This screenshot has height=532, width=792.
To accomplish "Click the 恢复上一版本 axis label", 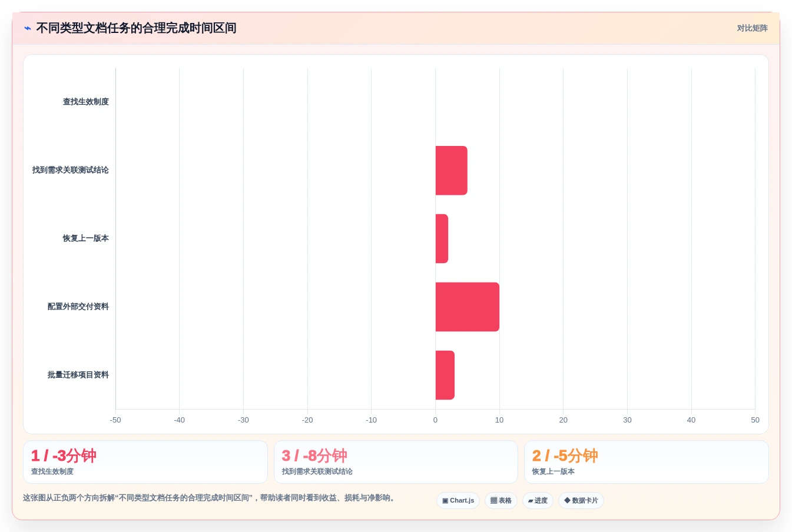I will pyautogui.click(x=86, y=238).
